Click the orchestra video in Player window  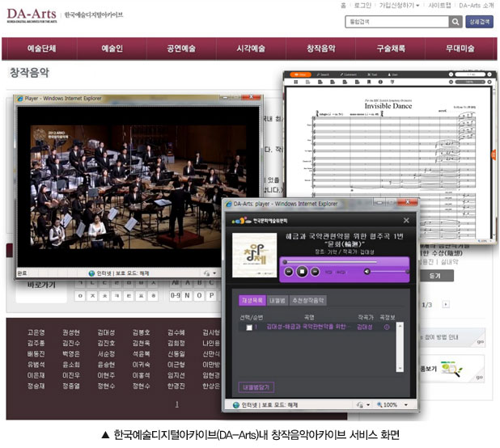(x=138, y=187)
